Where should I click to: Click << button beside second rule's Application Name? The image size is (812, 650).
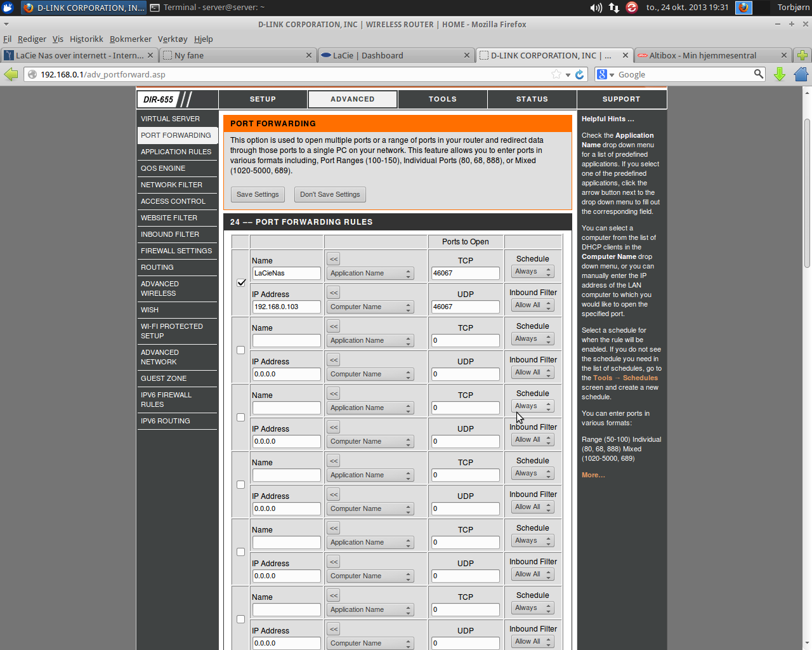click(x=334, y=326)
